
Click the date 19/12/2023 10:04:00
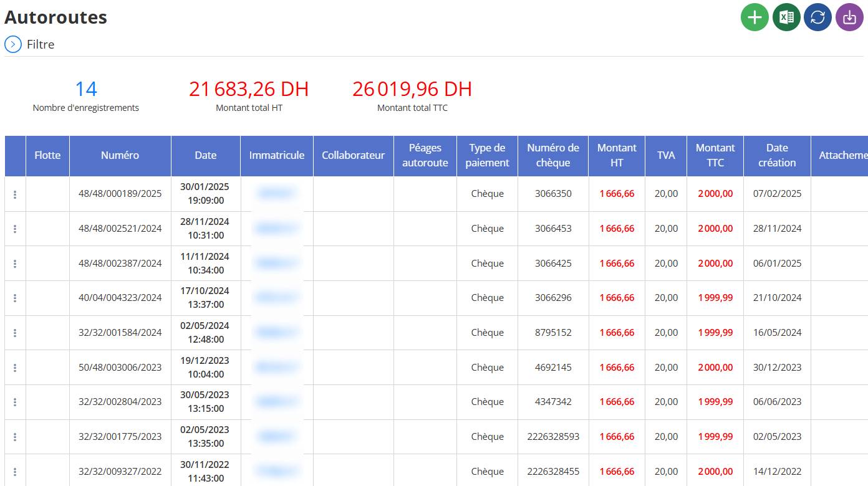point(205,368)
